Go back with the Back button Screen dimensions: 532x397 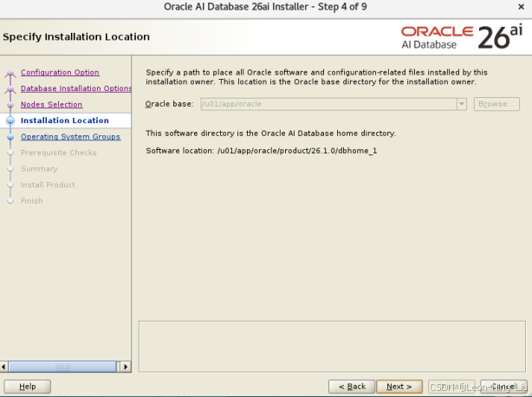(352, 387)
